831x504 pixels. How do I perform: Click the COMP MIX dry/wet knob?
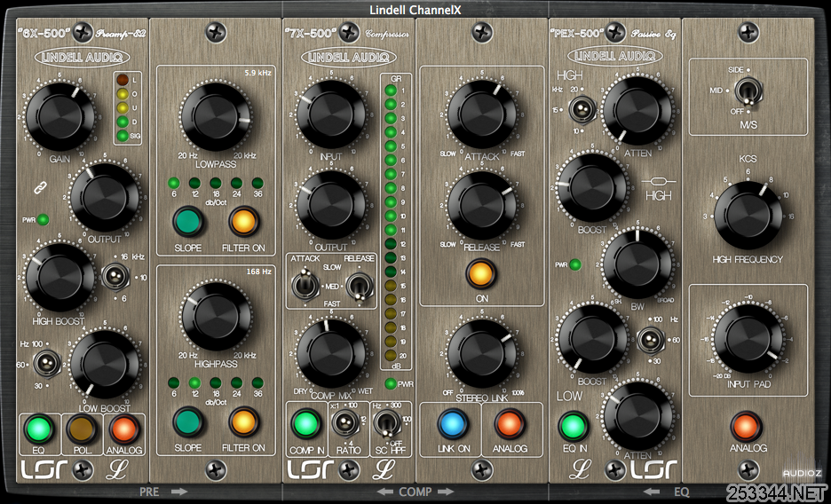[x=331, y=353]
